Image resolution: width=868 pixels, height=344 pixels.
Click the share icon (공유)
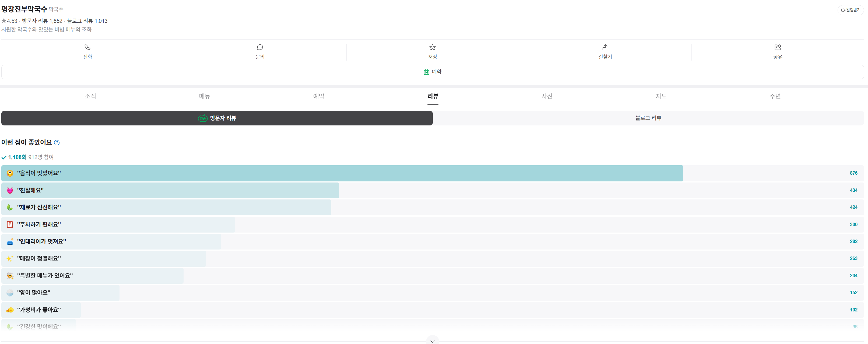coord(777,47)
